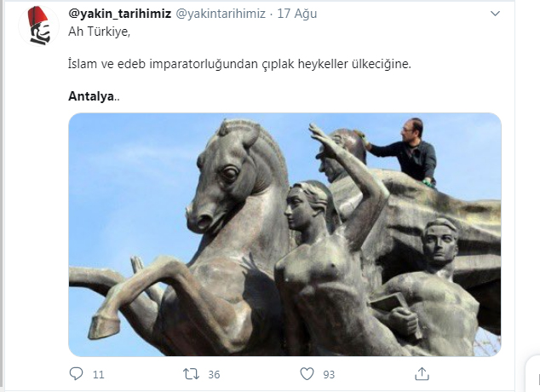Open the fez-wearing profile avatar
The image size is (540, 392).
(x=38, y=26)
